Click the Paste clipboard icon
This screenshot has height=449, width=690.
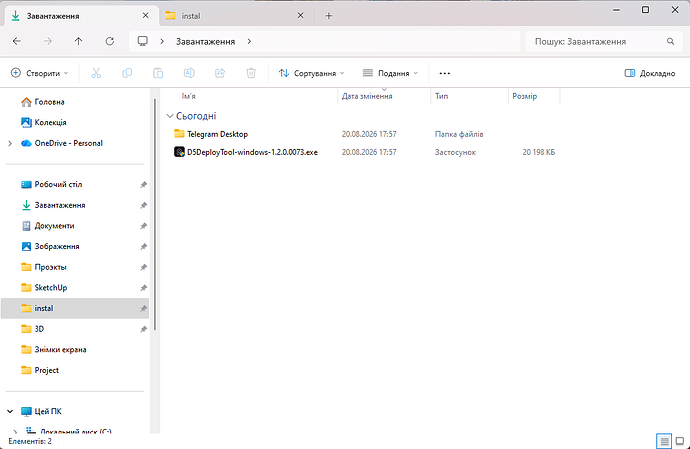pyautogui.click(x=158, y=73)
